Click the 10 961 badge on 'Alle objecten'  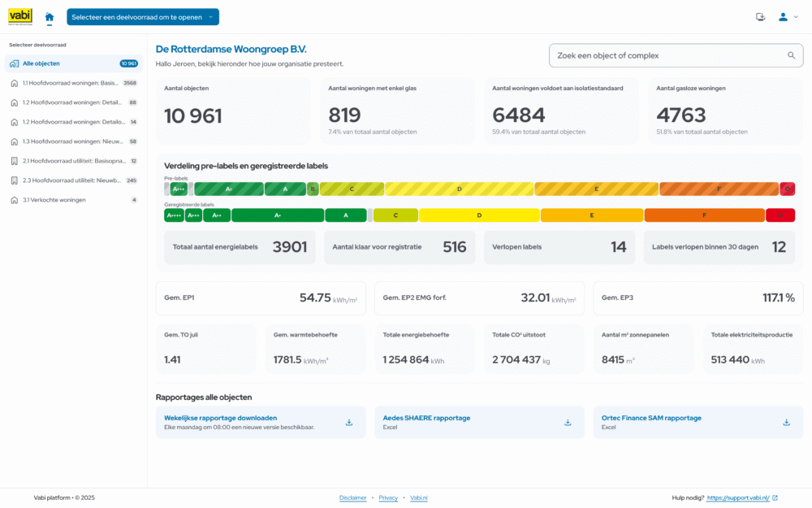tap(129, 63)
